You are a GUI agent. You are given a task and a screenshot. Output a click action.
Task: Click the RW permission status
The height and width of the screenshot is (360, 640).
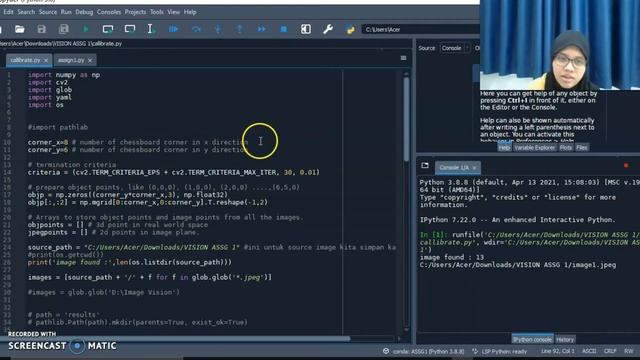pyautogui.click(x=629, y=351)
